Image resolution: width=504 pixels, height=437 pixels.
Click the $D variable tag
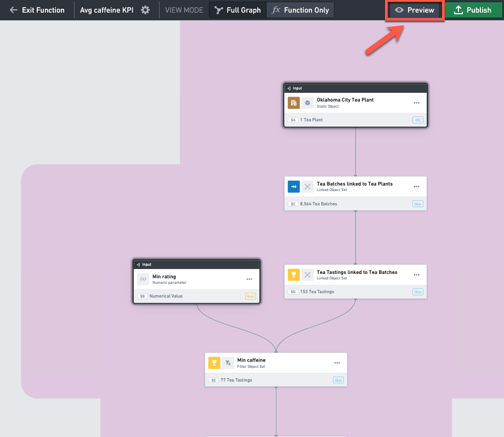click(x=293, y=292)
